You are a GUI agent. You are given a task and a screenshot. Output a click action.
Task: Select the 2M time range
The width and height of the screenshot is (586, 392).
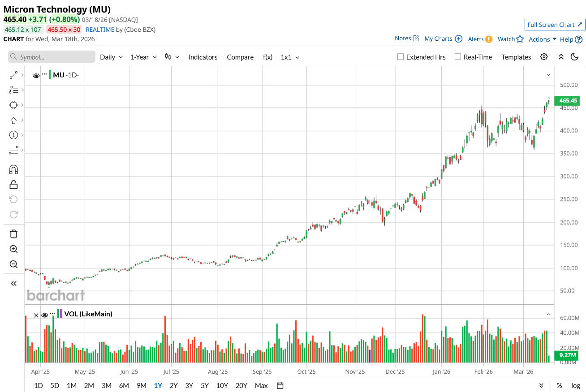tap(89, 386)
